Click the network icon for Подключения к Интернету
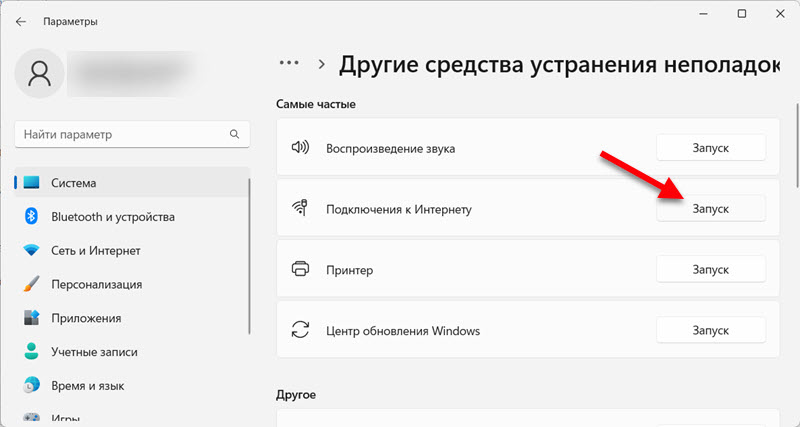The image size is (800, 427). [x=300, y=208]
